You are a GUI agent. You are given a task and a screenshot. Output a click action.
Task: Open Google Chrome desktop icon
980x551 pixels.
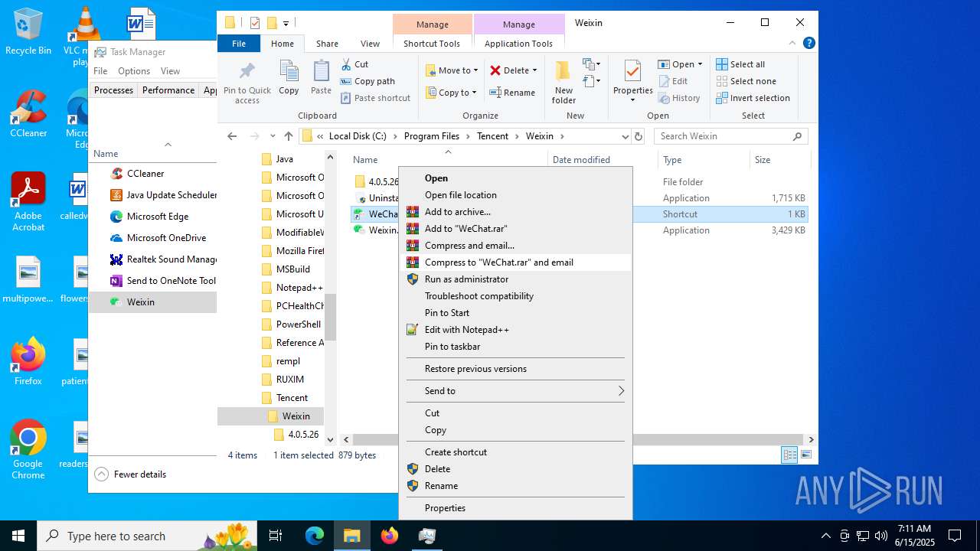[28, 449]
